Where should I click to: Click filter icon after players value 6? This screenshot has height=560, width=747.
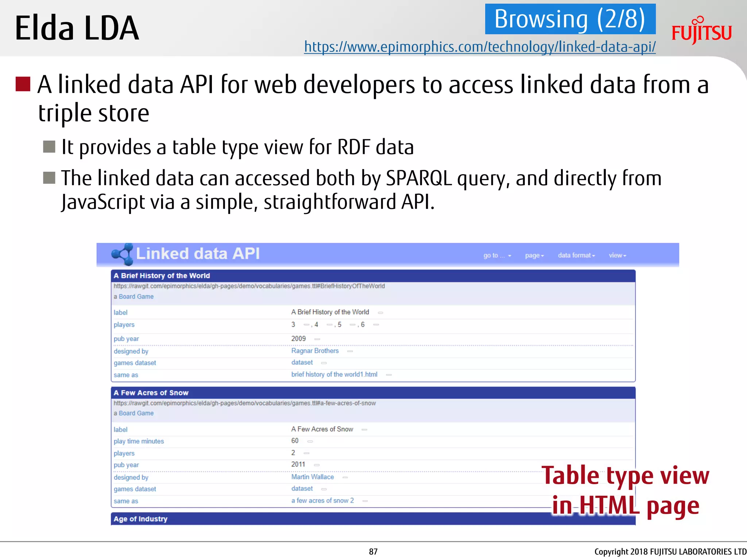coord(376,324)
